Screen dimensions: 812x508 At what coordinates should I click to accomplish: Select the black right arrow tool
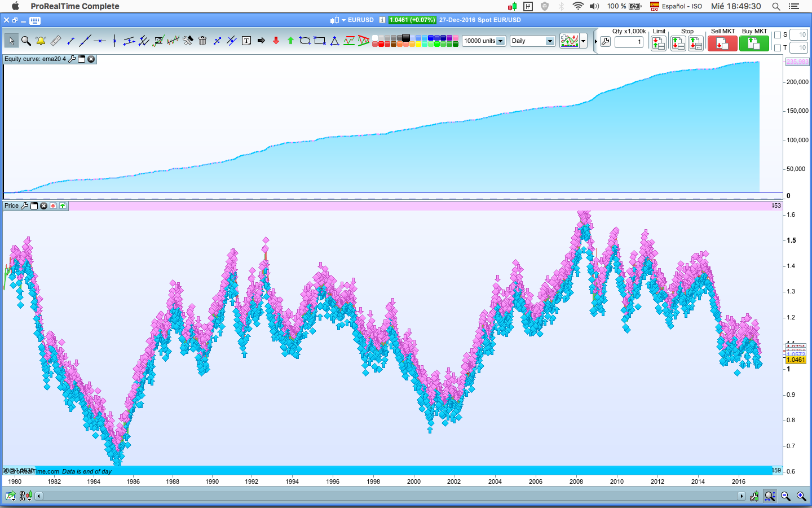coord(261,41)
